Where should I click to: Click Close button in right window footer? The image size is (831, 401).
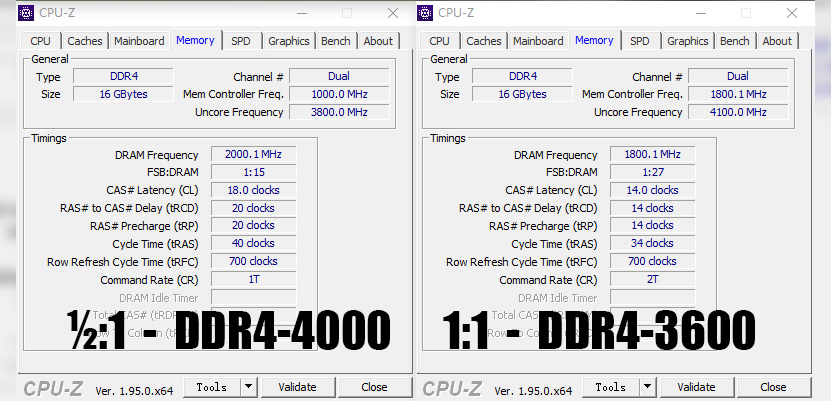click(x=773, y=387)
